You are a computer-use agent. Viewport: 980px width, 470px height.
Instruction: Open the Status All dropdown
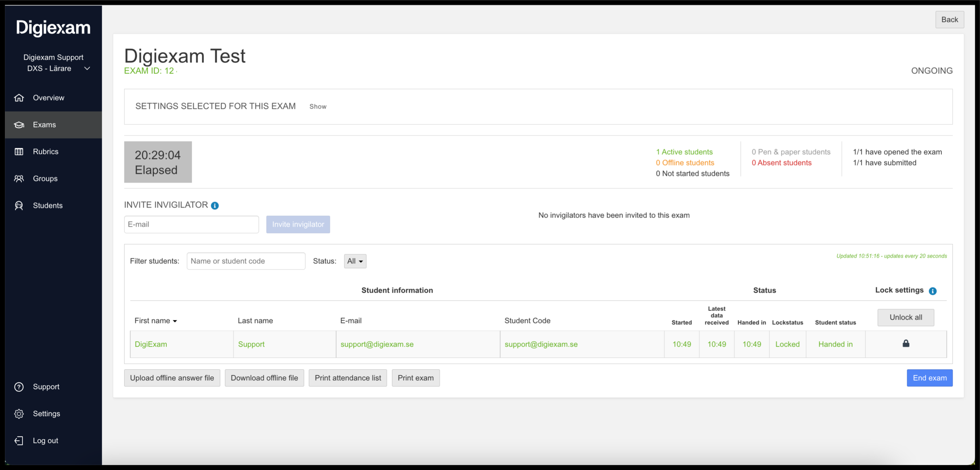(x=355, y=261)
